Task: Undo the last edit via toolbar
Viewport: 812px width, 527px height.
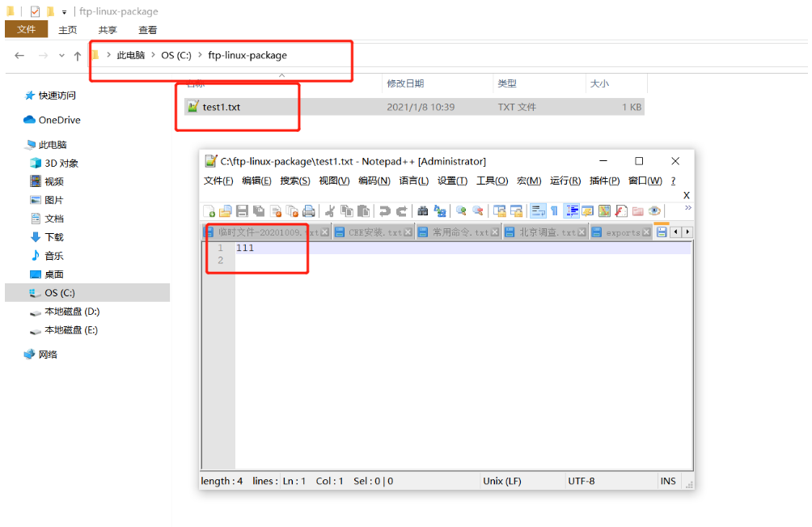Action: pyautogui.click(x=384, y=211)
